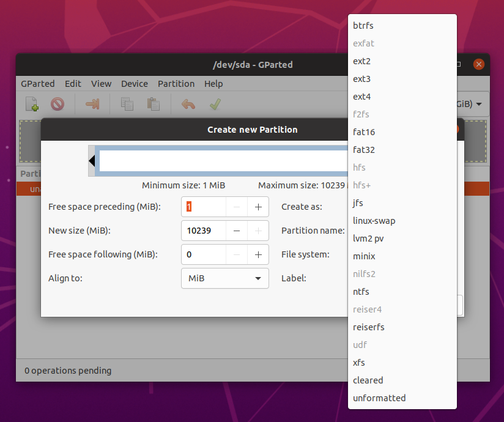Click the Create new Partition title bar
Viewport: 504px width, 422px height.
pos(253,130)
